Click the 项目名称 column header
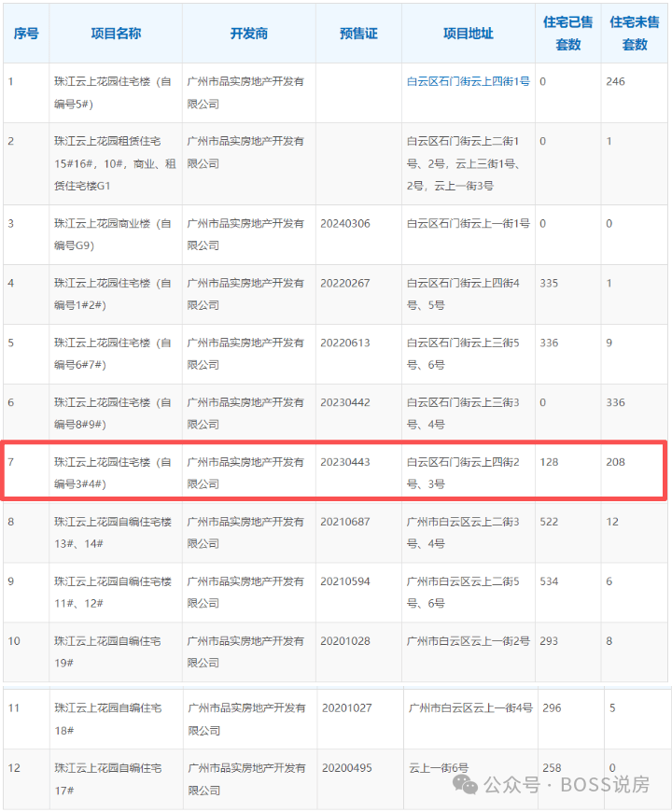This screenshot has width=672, height=812. coord(116,34)
